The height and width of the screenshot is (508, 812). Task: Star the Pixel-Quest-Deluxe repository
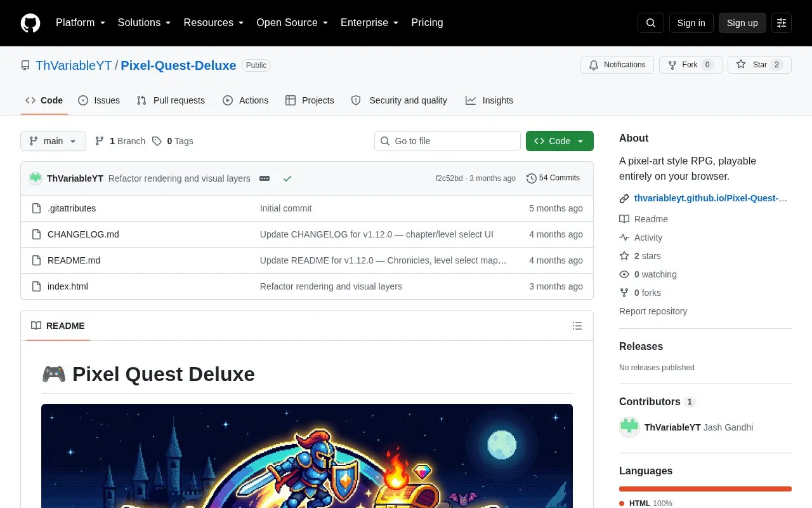click(x=759, y=65)
